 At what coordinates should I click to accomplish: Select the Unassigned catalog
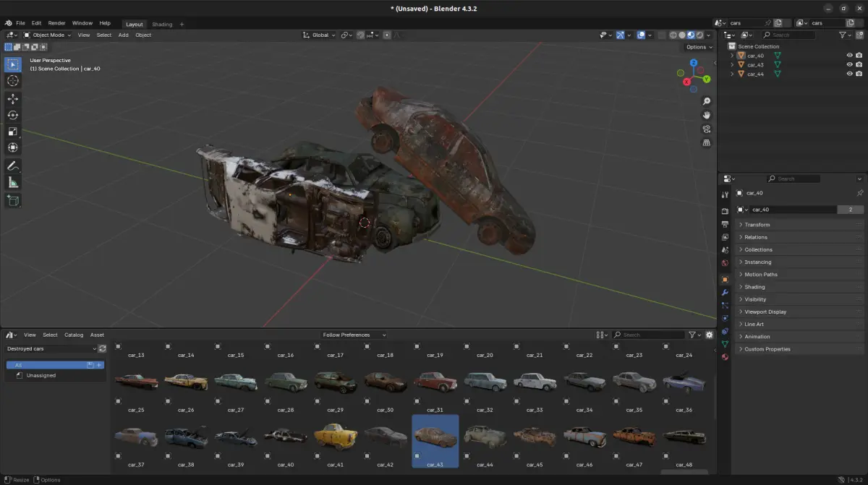41,375
